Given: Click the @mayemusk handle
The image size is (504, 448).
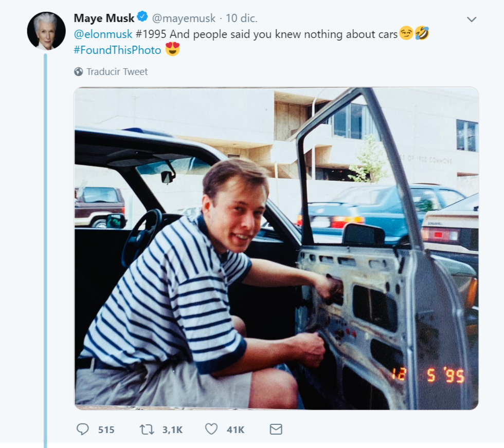Looking at the screenshot, I should pyautogui.click(x=184, y=18).
